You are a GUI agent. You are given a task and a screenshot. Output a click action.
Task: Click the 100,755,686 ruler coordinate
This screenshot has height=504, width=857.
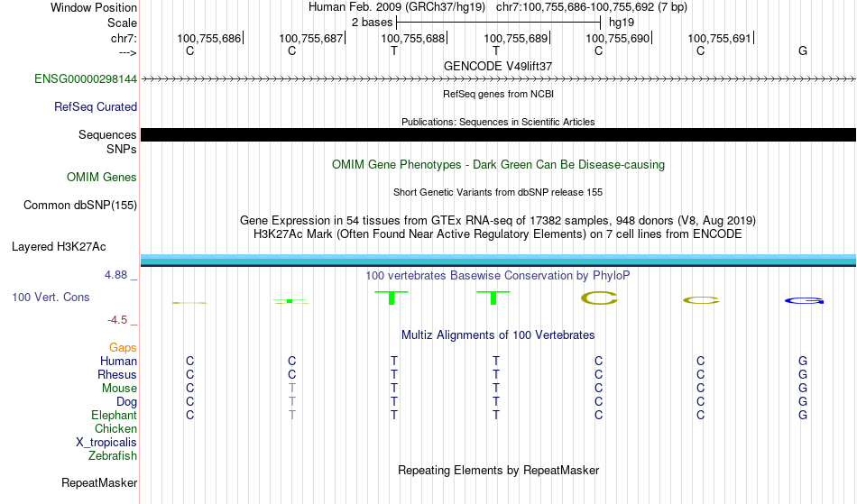[x=208, y=38]
